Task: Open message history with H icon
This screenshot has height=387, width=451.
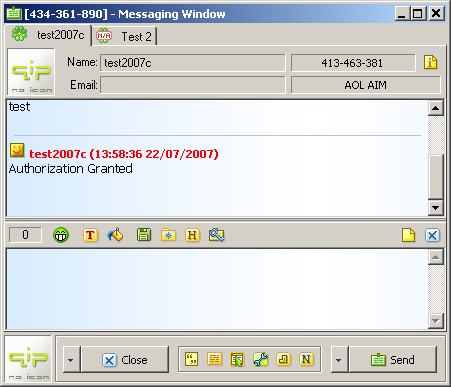Action: pyautogui.click(x=192, y=235)
